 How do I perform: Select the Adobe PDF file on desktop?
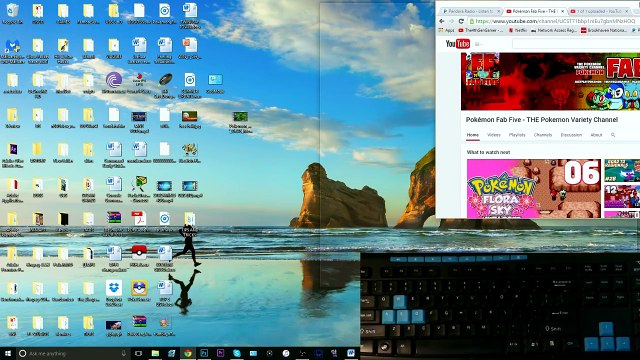click(139, 221)
